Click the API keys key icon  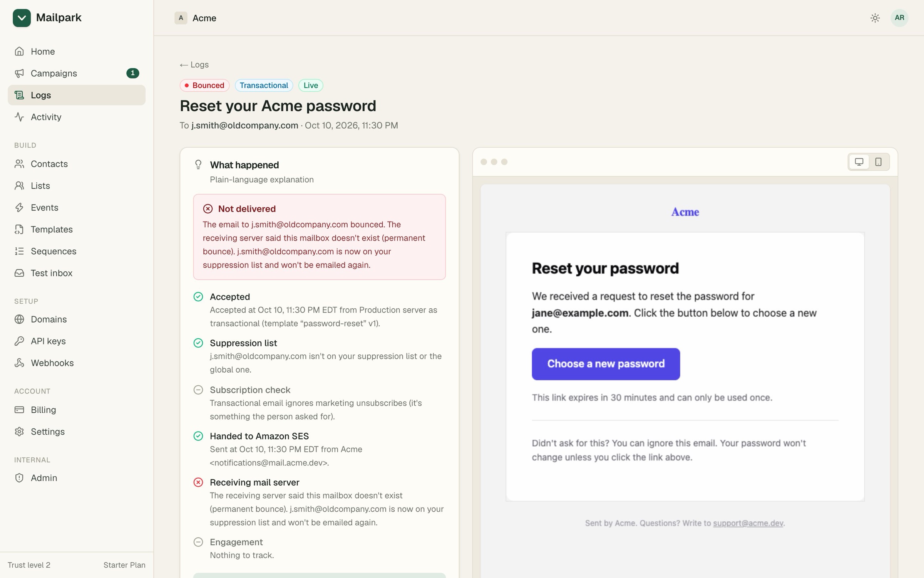(x=19, y=341)
